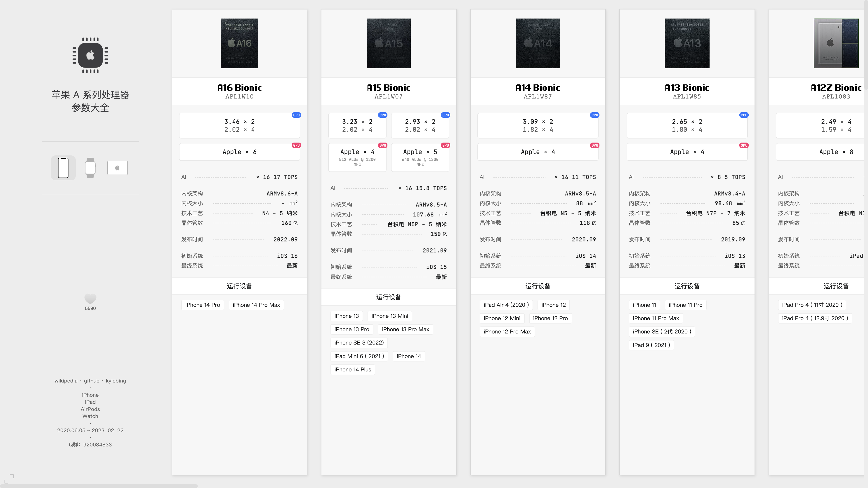
Task: Open the wikipedia source link
Action: (66, 380)
